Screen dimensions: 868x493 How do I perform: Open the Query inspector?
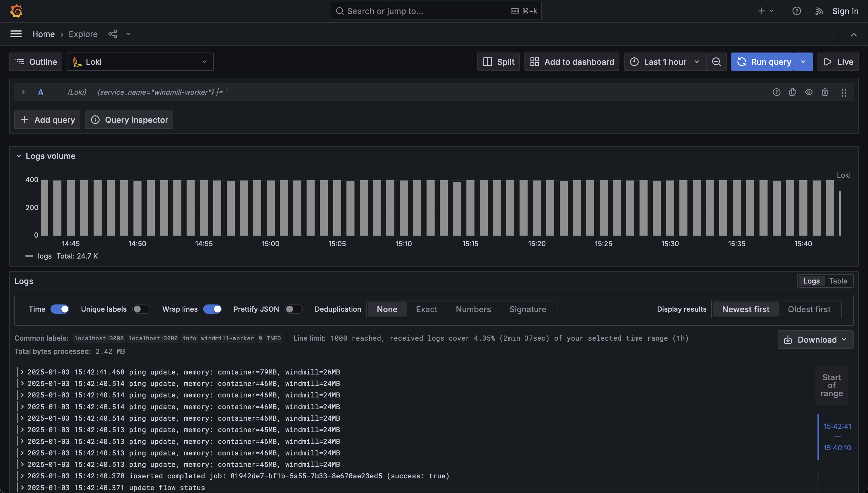coord(129,120)
